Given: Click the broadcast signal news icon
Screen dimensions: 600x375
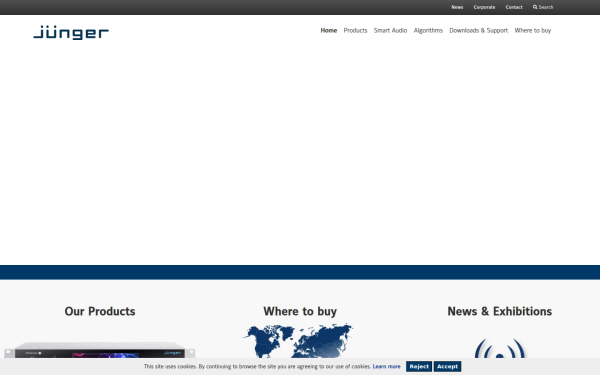Looking at the screenshot, I should (499, 349).
